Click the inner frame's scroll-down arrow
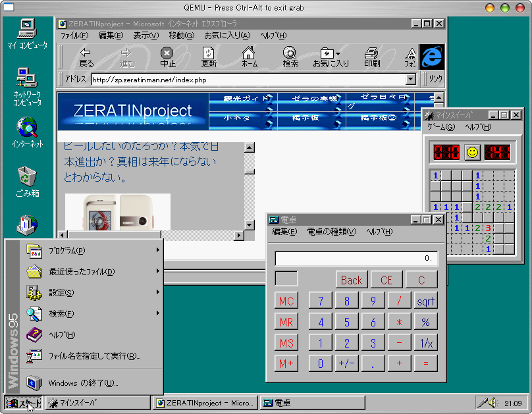 (x=250, y=225)
